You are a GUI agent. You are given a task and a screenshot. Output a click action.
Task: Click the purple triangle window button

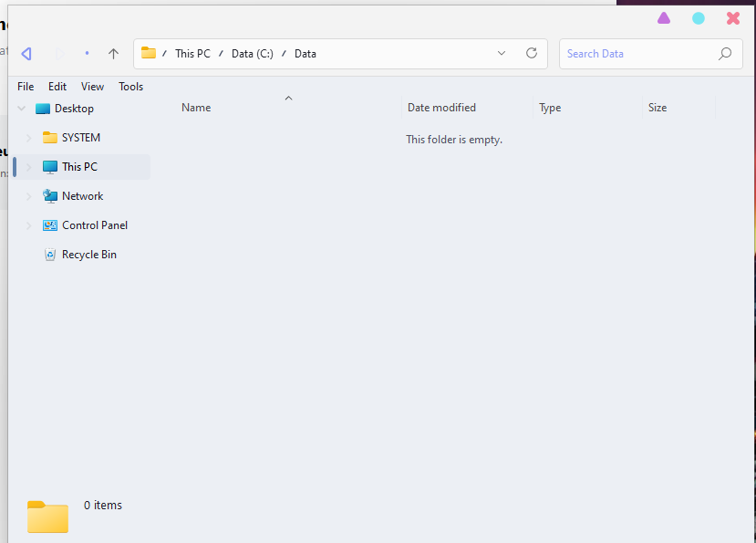pyautogui.click(x=664, y=18)
